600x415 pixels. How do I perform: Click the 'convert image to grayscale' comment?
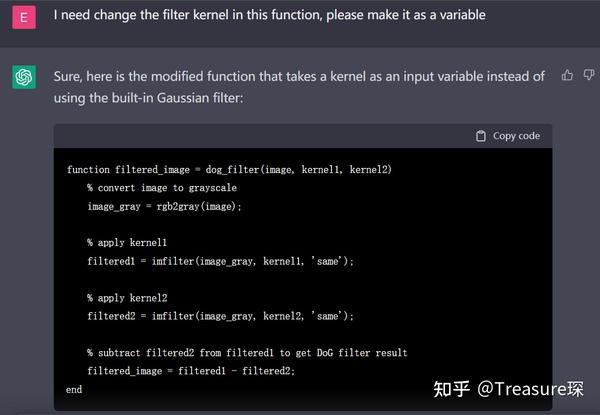161,188
